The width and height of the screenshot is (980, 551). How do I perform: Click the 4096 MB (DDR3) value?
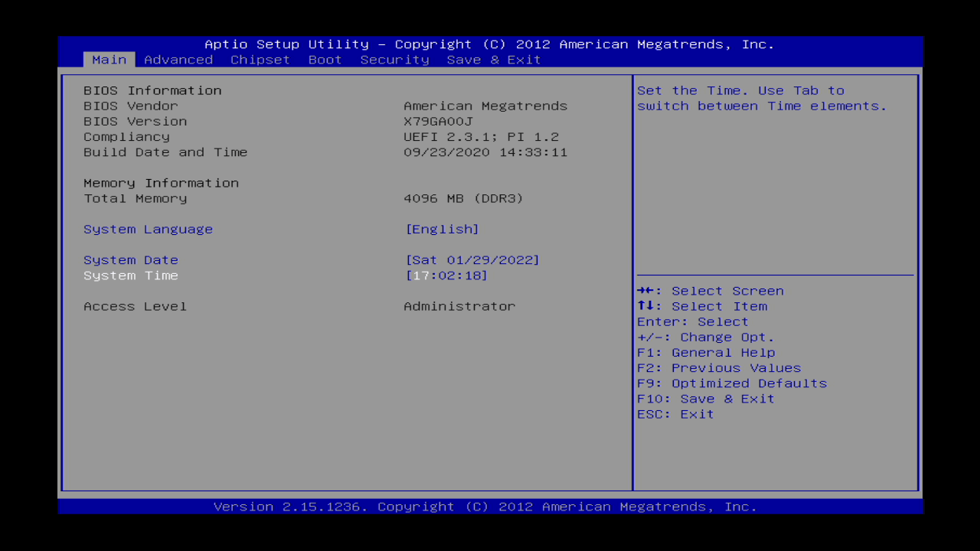pos(464,198)
